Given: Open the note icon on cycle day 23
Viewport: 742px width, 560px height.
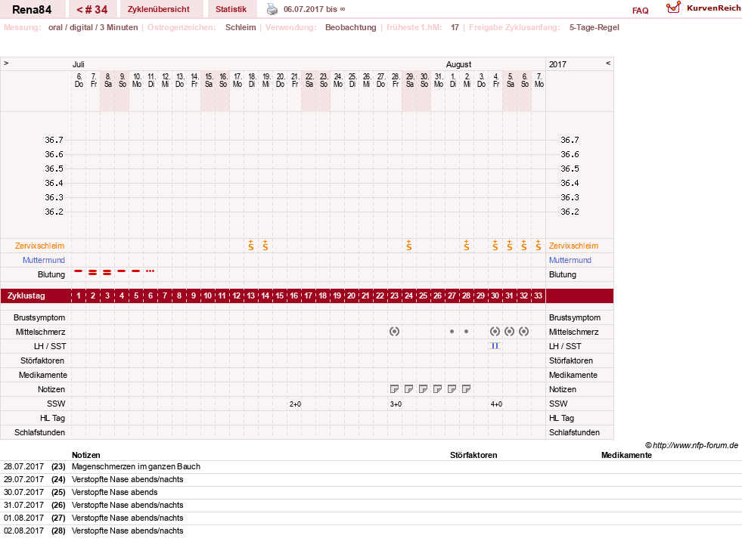Looking at the screenshot, I should [394, 389].
